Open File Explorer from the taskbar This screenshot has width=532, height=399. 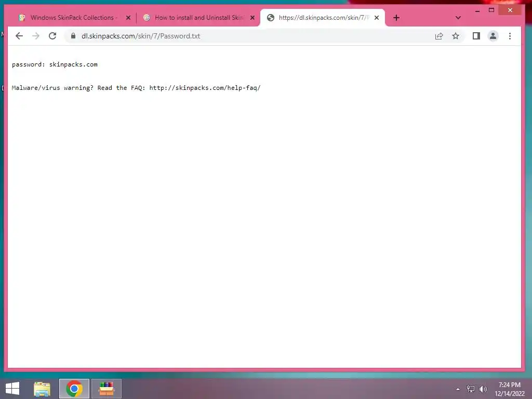pos(42,389)
